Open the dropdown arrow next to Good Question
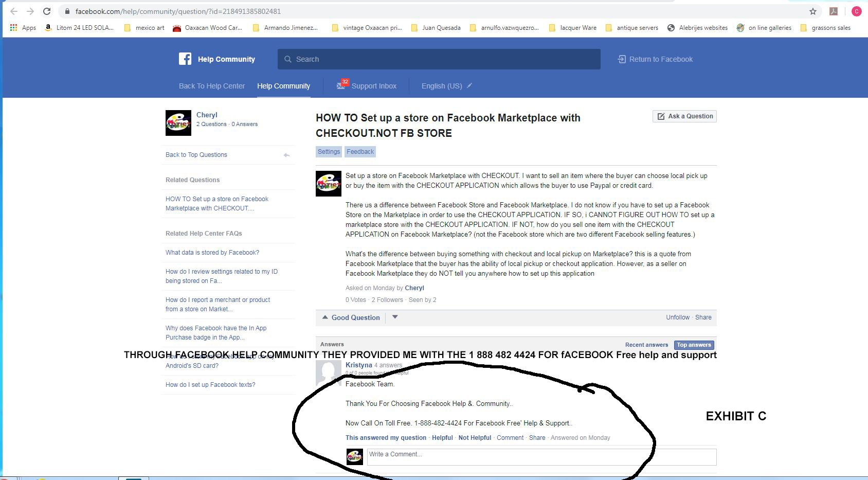This screenshot has height=480, width=868. pyautogui.click(x=395, y=317)
